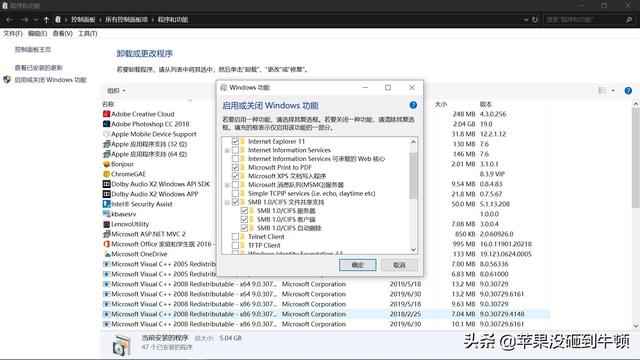Viewport: 640px width, 360px height.
Task: Click the Microsoft Office 2016 icon
Action: tap(107, 244)
